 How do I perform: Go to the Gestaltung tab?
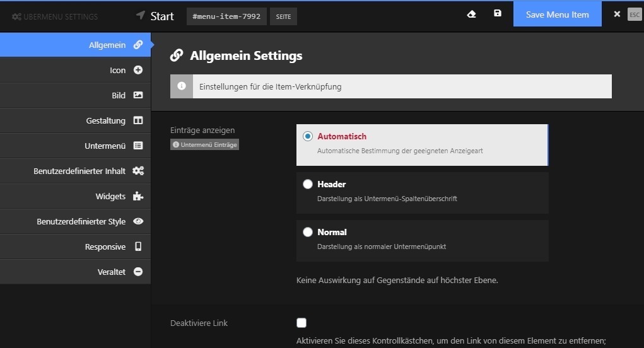coord(75,120)
